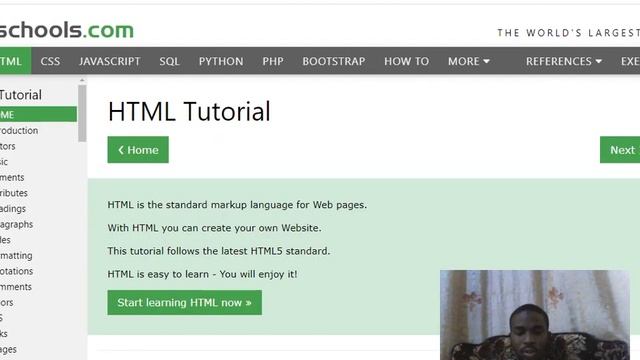Open the Styles sidebar link
The width and height of the screenshot is (640, 360).
click(x=5, y=240)
